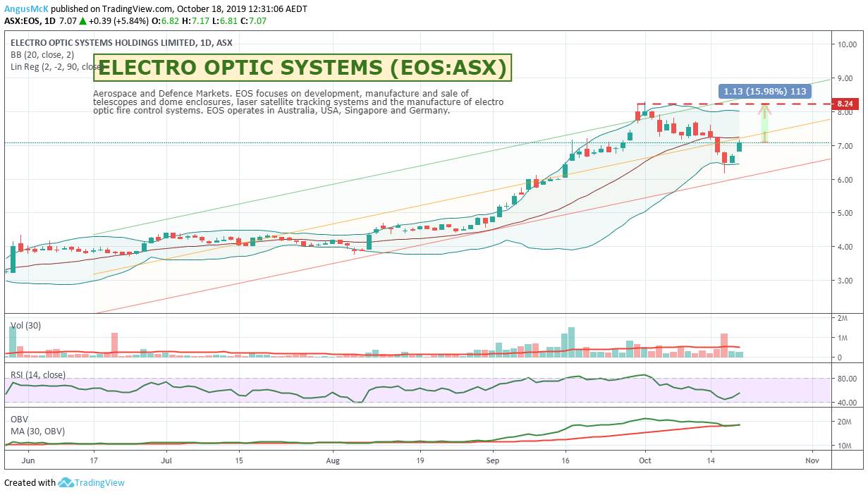Click the TradingView cloud logo icon
The width and height of the screenshot is (868, 495).
pyautogui.click(x=66, y=483)
